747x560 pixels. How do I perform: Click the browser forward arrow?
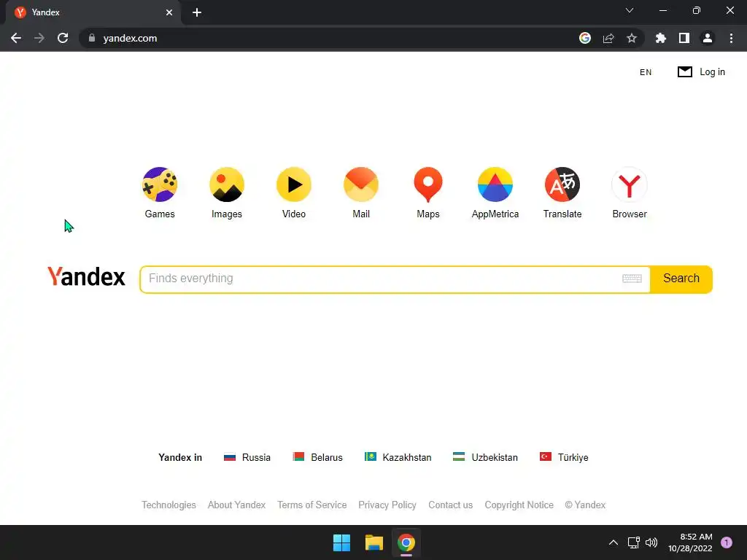[39, 38]
